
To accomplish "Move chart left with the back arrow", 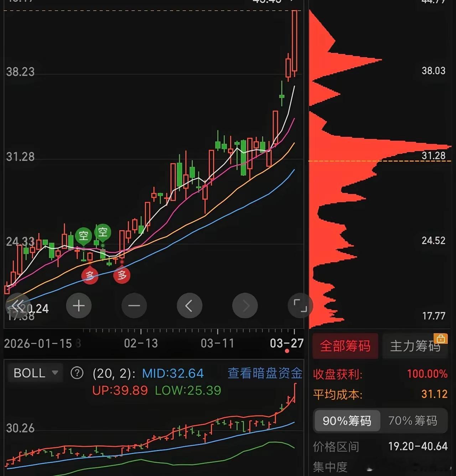I will pos(190,306).
